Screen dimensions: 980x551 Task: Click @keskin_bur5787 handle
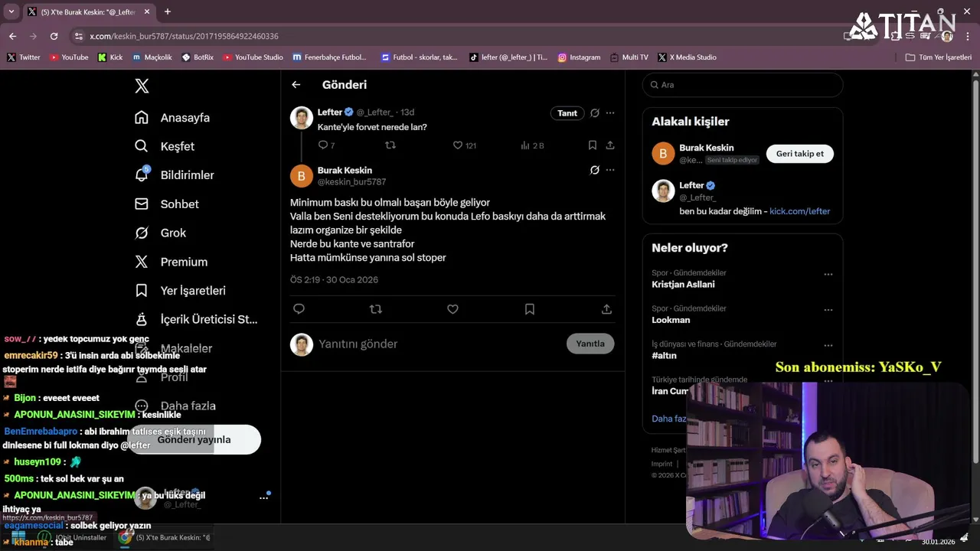point(351,182)
